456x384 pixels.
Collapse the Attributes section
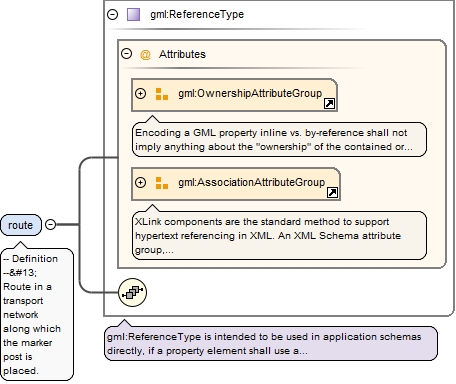point(126,54)
